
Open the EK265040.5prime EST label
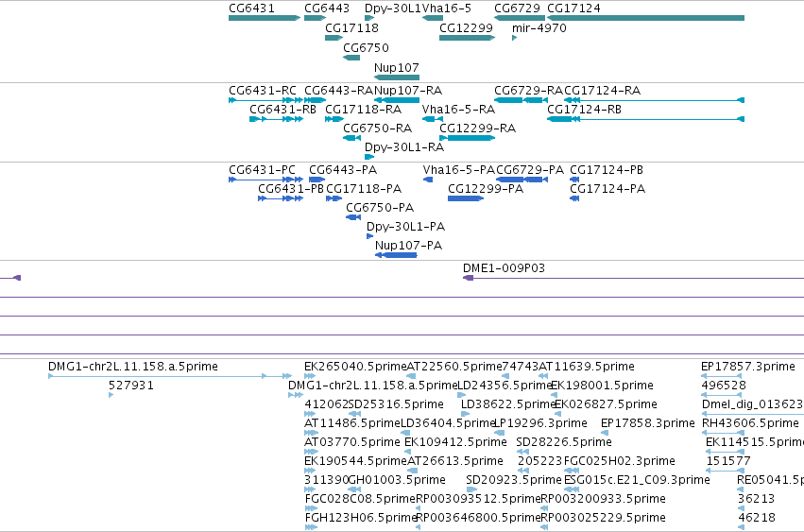[x=355, y=367]
